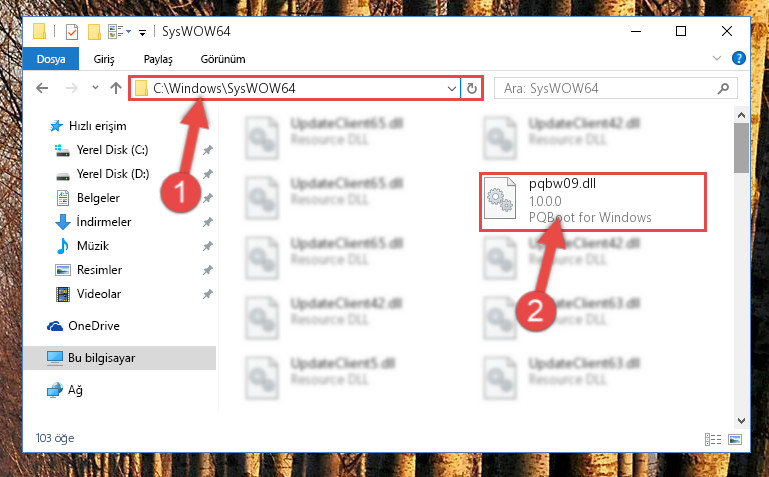Screen dimensions: 769x477
Task: Click the new folder quick access icon
Action: click(94, 32)
